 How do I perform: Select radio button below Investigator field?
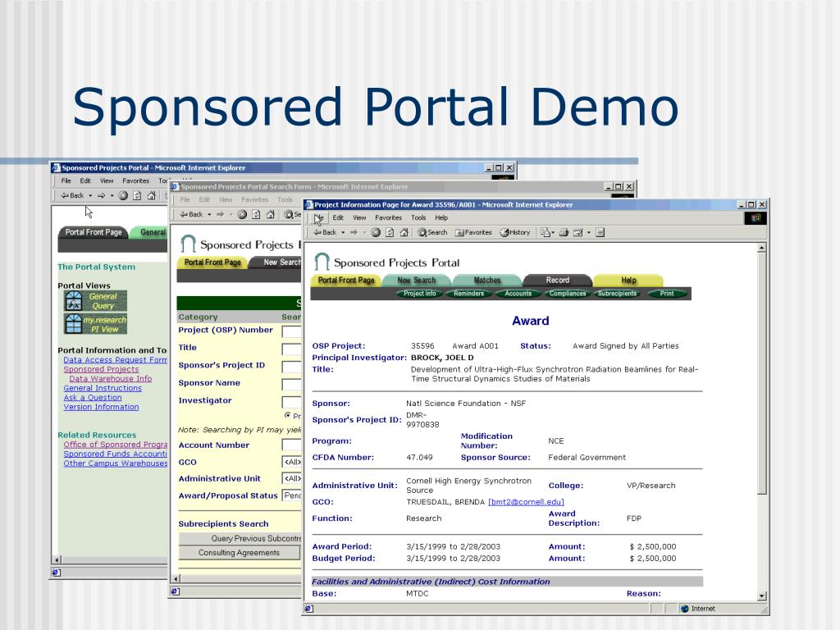[288, 415]
